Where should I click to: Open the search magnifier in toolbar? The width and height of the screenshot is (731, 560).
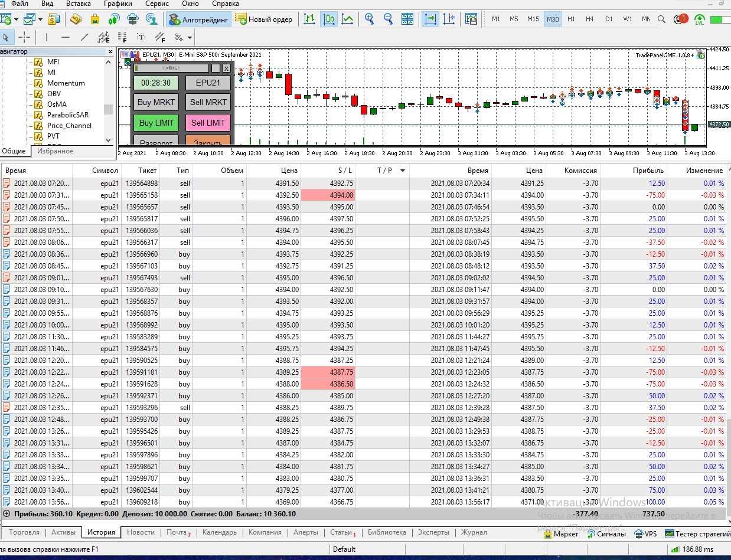click(x=662, y=19)
